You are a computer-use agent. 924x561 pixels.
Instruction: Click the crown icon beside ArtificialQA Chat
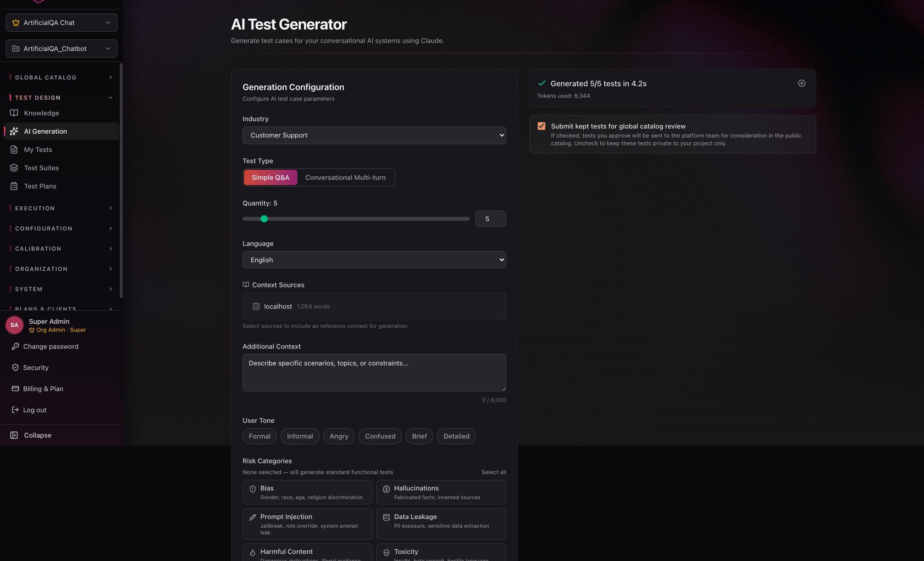16,22
